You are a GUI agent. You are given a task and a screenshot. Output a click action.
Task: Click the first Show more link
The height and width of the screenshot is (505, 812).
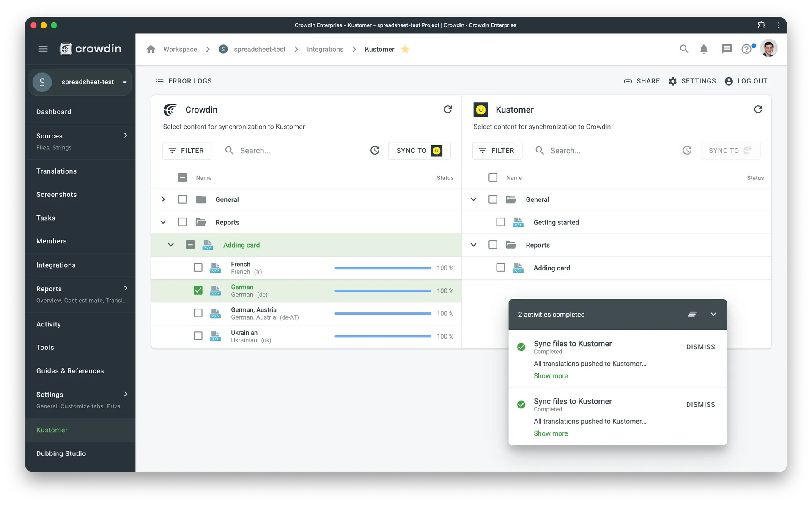point(551,376)
